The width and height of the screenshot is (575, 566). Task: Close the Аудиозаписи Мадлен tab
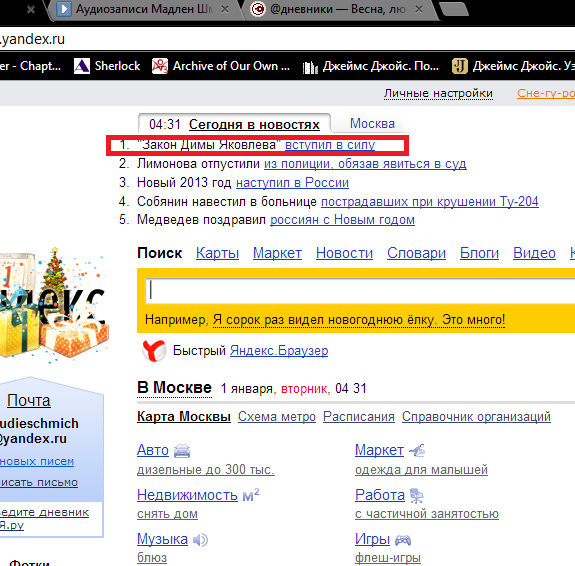click(225, 9)
